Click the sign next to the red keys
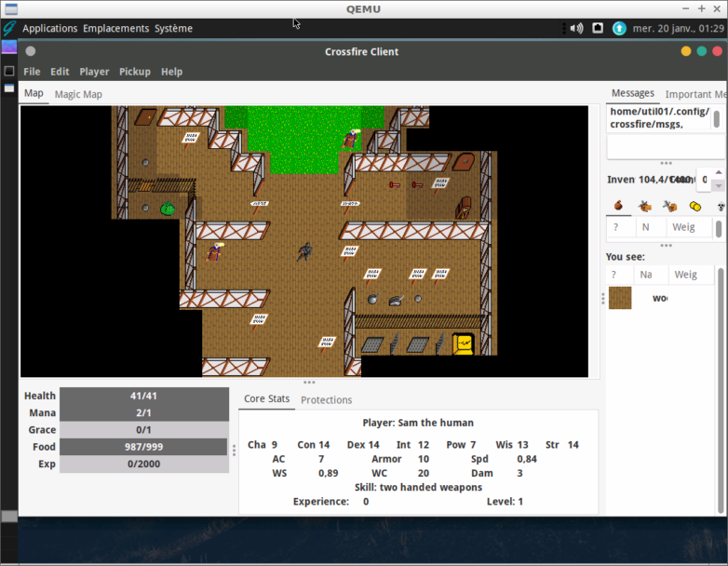Image resolution: width=728 pixels, height=566 pixels. coord(439,185)
